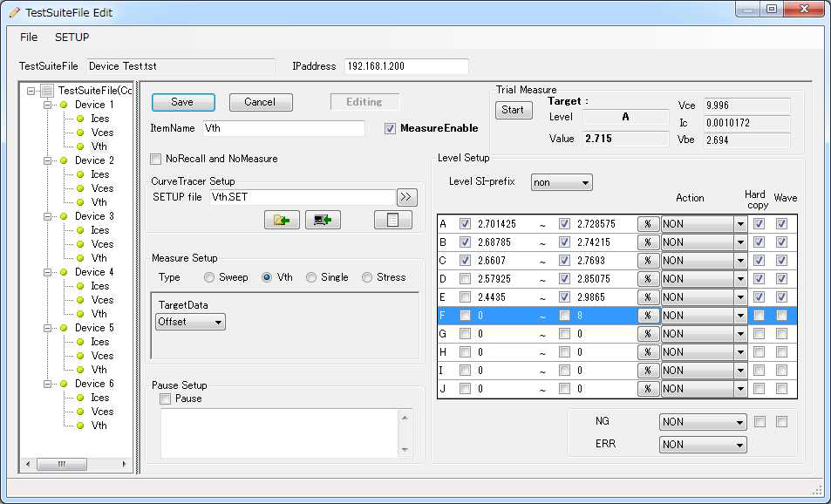Select the Vth measure type radio button
Image resolution: width=831 pixels, height=504 pixels.
(267, 277)
